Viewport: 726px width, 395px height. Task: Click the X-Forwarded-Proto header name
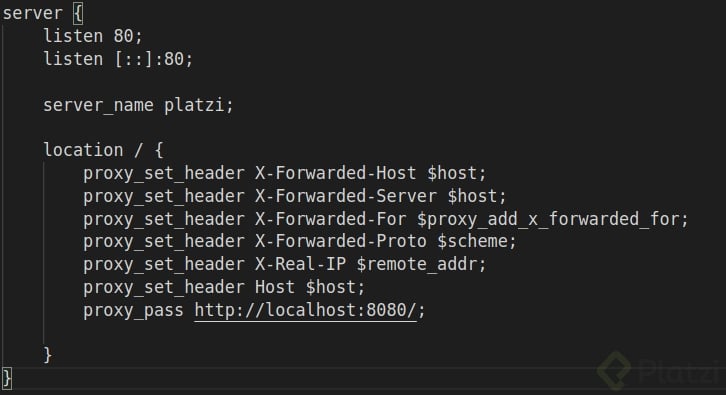(340, 241)
